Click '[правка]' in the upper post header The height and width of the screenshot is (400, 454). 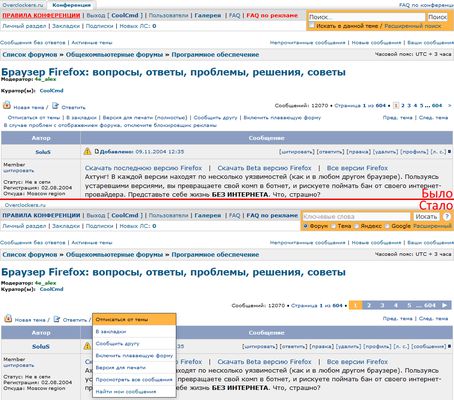point(358,152)
